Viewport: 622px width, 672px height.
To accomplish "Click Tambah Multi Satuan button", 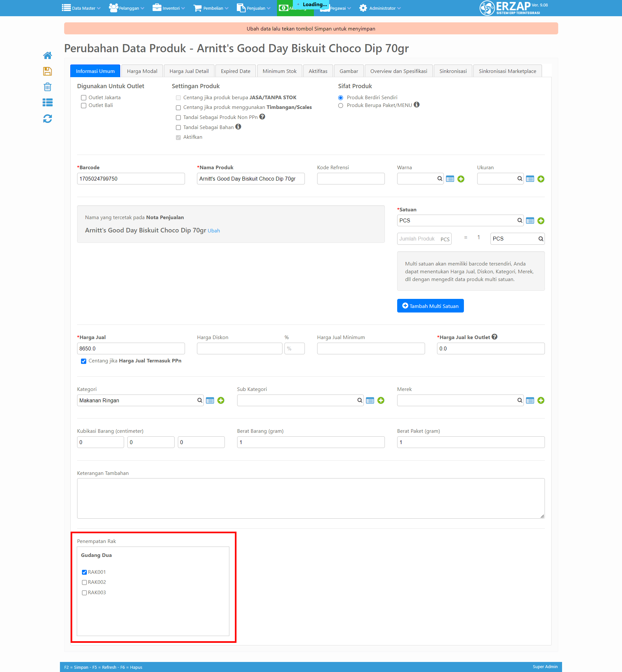I will (x=430, y=306).
